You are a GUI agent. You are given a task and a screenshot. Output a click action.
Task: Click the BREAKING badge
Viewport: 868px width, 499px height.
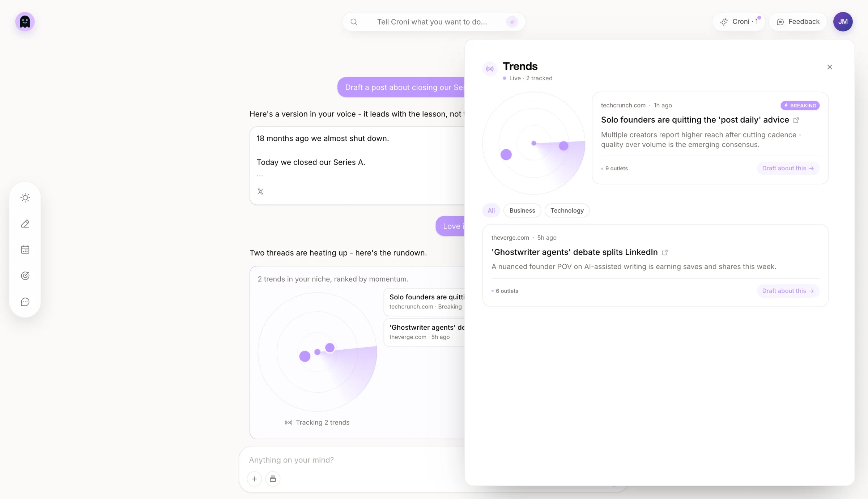tap(800, 106)
